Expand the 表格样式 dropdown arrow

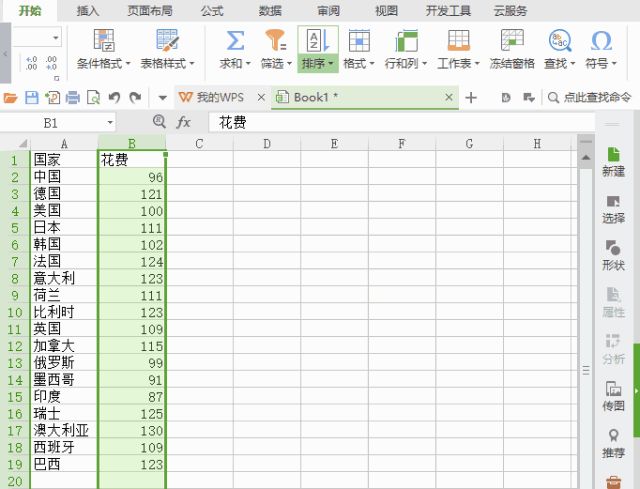point(191,64)
